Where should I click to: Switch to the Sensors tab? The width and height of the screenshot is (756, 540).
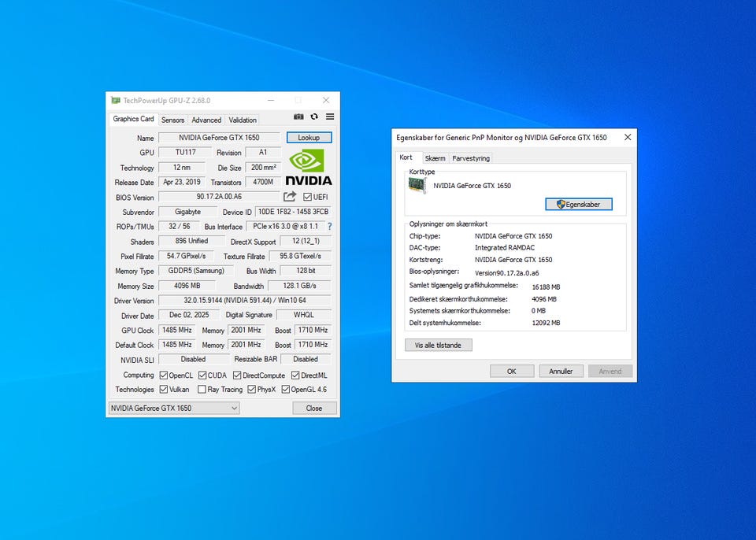click(172, 120)
